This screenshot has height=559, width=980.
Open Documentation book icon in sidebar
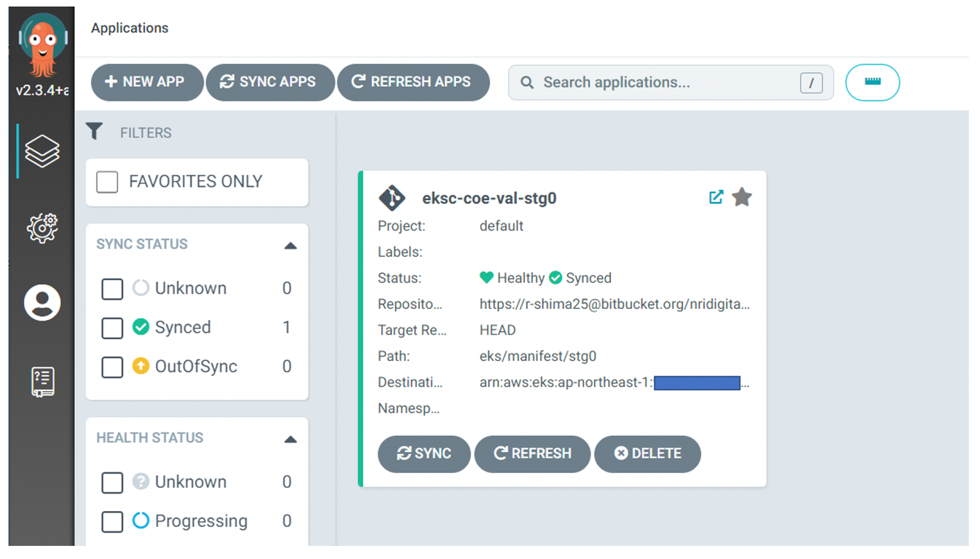pyautogui.click(x=42, y=381)
